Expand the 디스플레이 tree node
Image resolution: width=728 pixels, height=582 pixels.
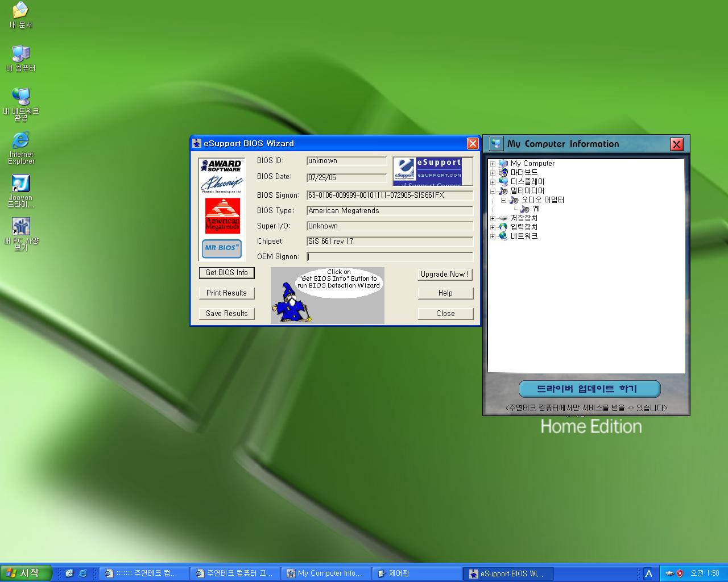pyautogui.click(x=493, y=182)
